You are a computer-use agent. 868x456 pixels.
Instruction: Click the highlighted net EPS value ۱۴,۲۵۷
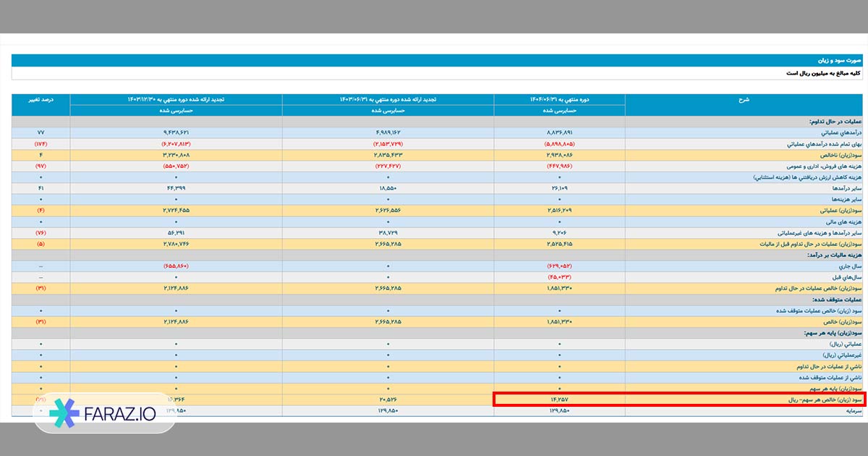560,399
